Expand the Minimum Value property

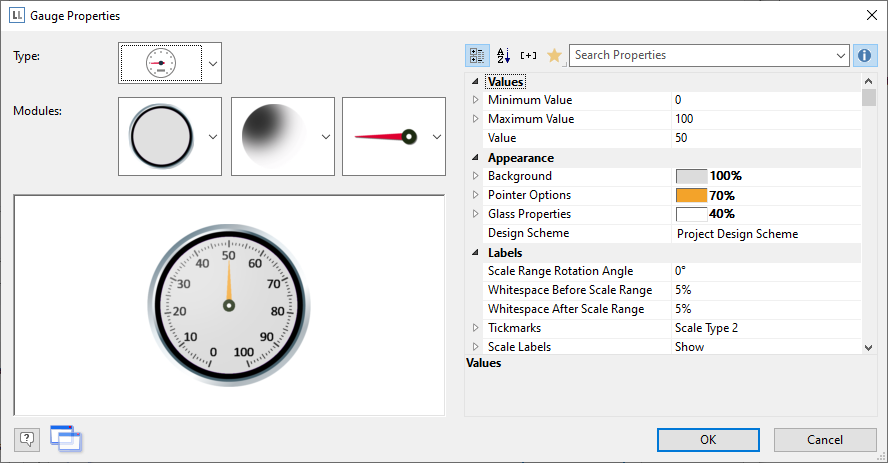[475, 100]
